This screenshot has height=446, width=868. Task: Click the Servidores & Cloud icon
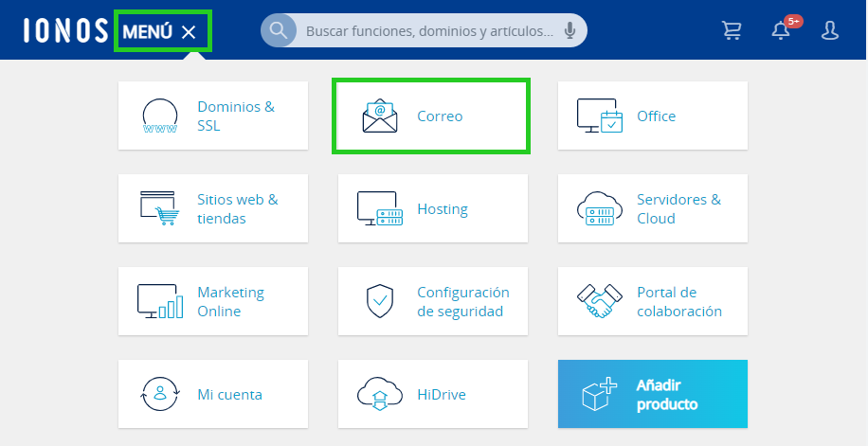600,208
